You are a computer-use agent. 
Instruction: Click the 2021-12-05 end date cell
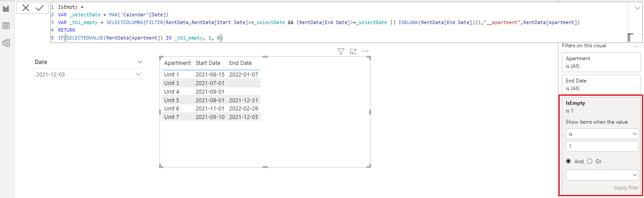(243, 117)
